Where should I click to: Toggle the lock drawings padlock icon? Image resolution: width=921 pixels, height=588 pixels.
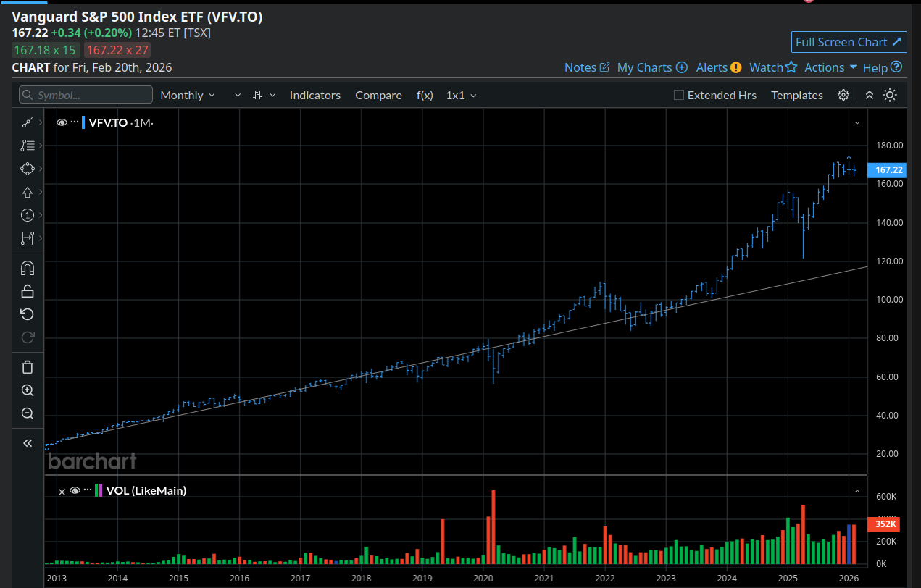coord(28,291)
